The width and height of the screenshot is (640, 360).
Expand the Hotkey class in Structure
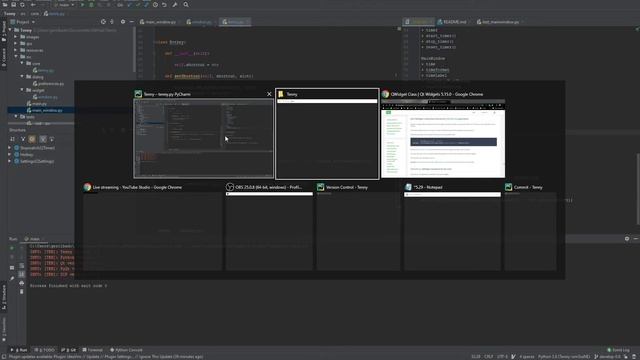(x=10, y=155)
